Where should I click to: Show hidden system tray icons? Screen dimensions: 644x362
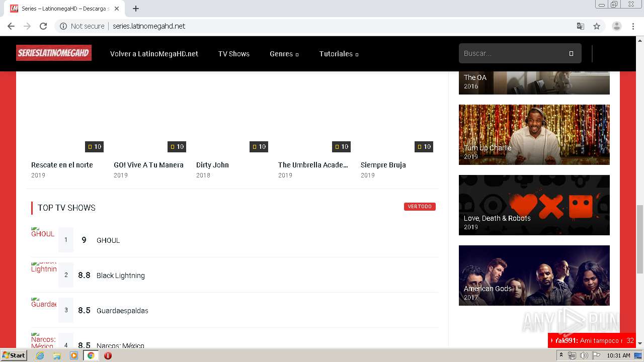click(x=561, y=355)
